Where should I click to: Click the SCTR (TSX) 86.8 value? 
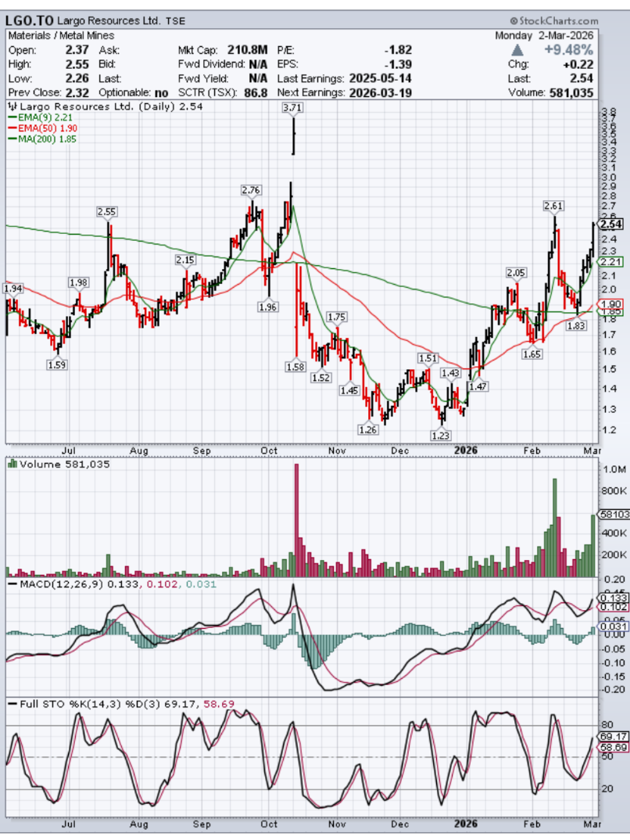[256, 92]
